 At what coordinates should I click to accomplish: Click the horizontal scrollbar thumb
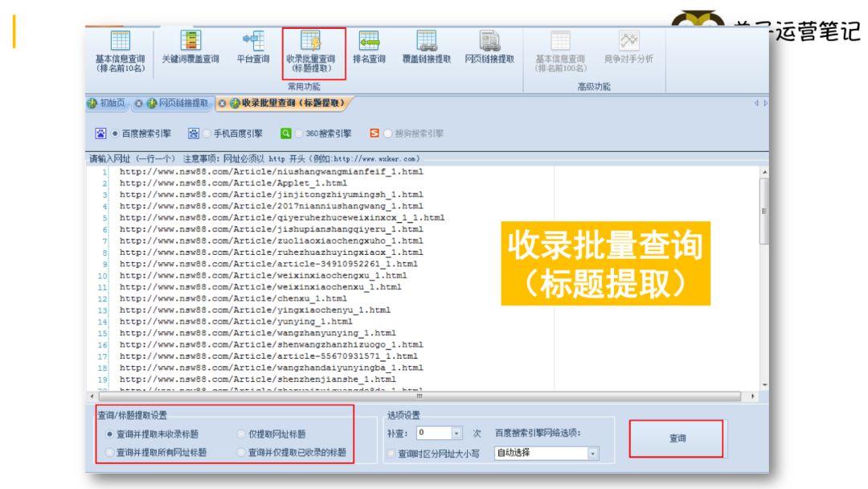[x=420, y=396]
